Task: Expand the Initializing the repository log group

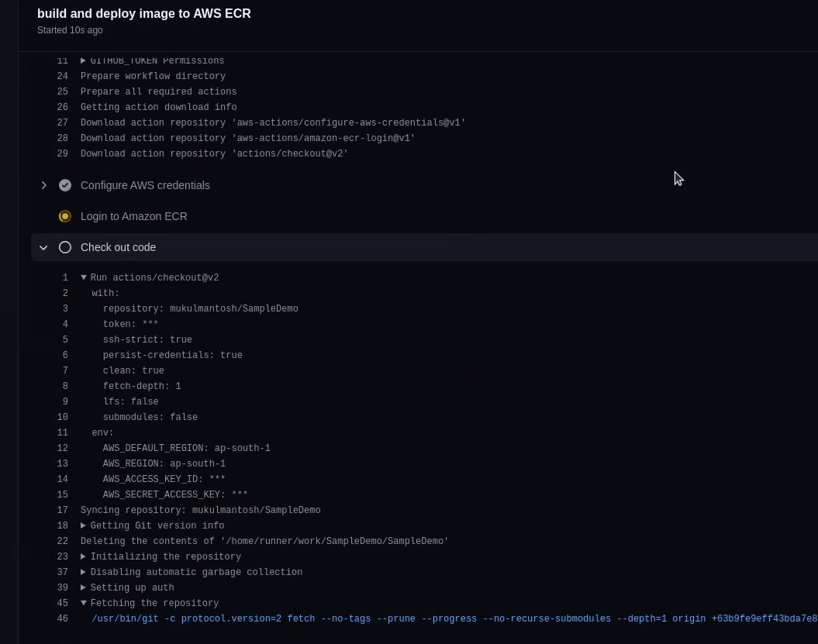Action: click(x=84, y=556)
